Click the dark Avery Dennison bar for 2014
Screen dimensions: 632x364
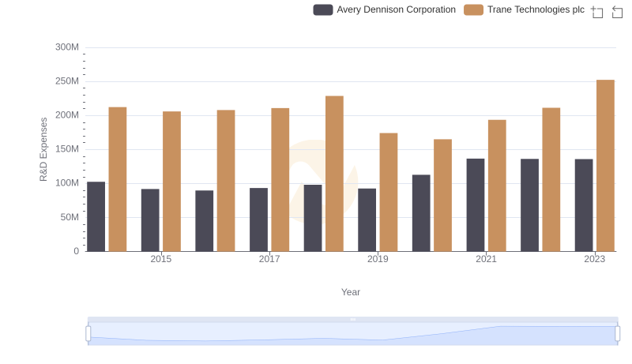pos(96,216)
